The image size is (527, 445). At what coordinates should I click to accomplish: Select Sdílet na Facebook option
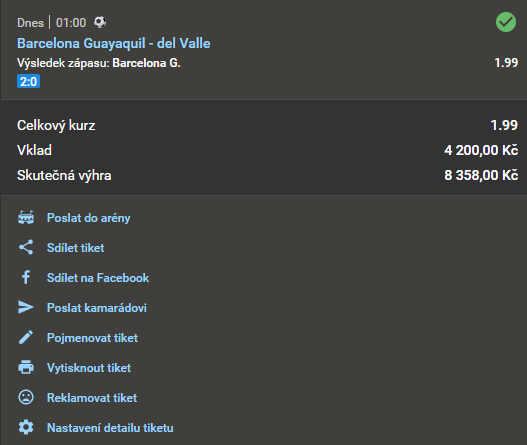[x=98, y=278]
